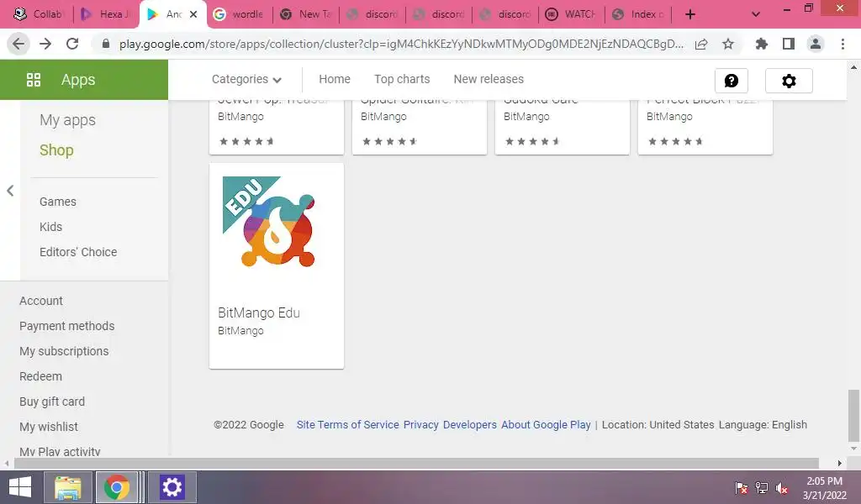This screenshot has width=861, height=504.
Task: Switch to the Index tab
Action: coord(638,14)
